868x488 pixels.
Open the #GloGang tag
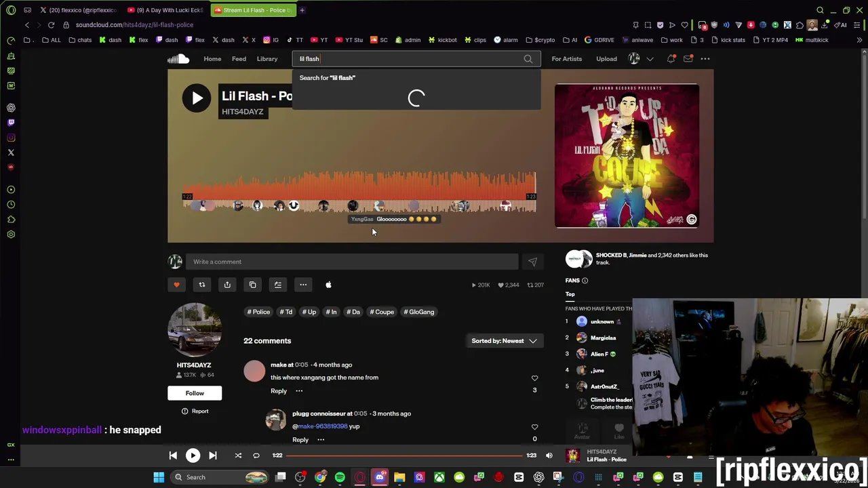click(419, 312)
